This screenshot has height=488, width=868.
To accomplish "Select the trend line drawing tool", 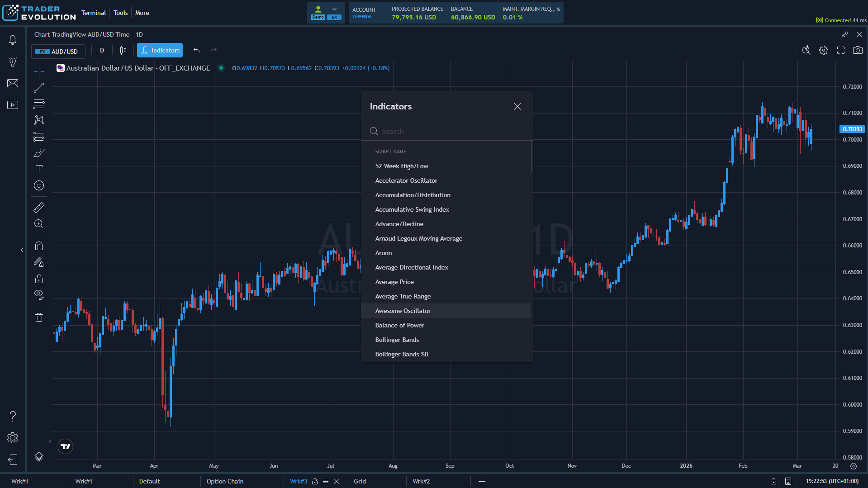I will (x=39, y=87).
